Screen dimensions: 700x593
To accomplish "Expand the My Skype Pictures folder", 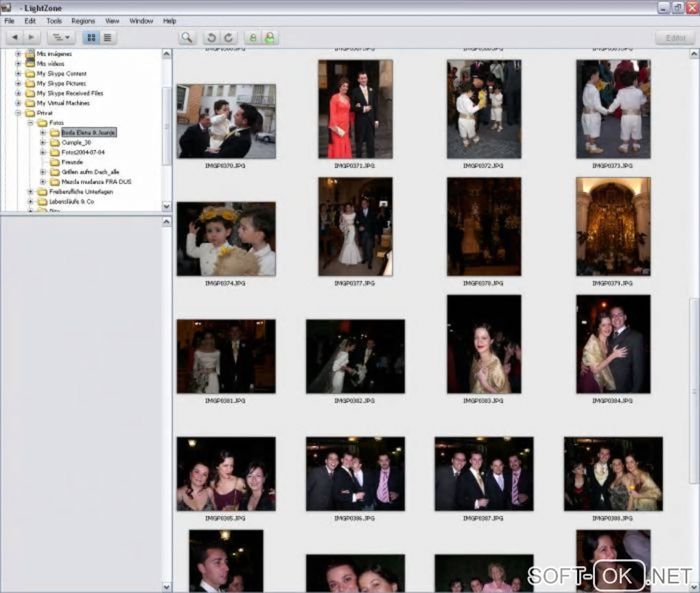I will (x=19, y=83).
